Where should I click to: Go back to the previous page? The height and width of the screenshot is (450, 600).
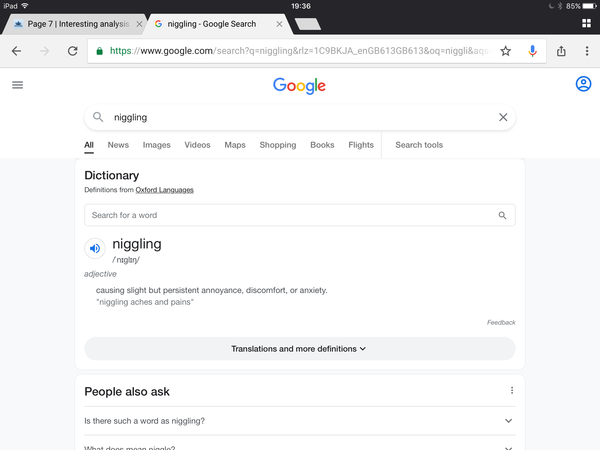click(16, 51)
